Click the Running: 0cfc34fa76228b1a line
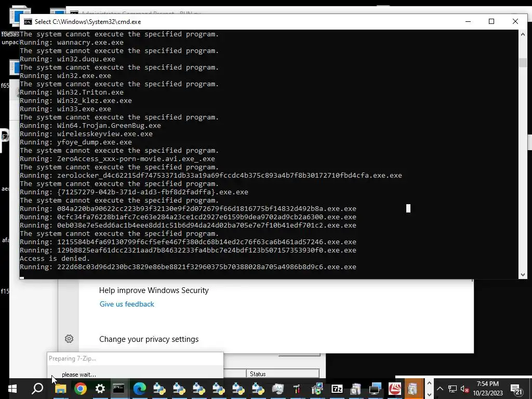 188,217
